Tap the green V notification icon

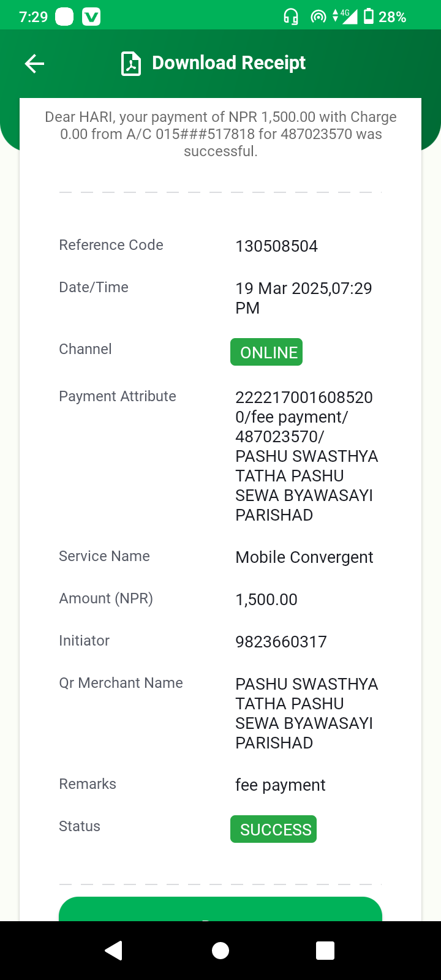pos(91,17)
